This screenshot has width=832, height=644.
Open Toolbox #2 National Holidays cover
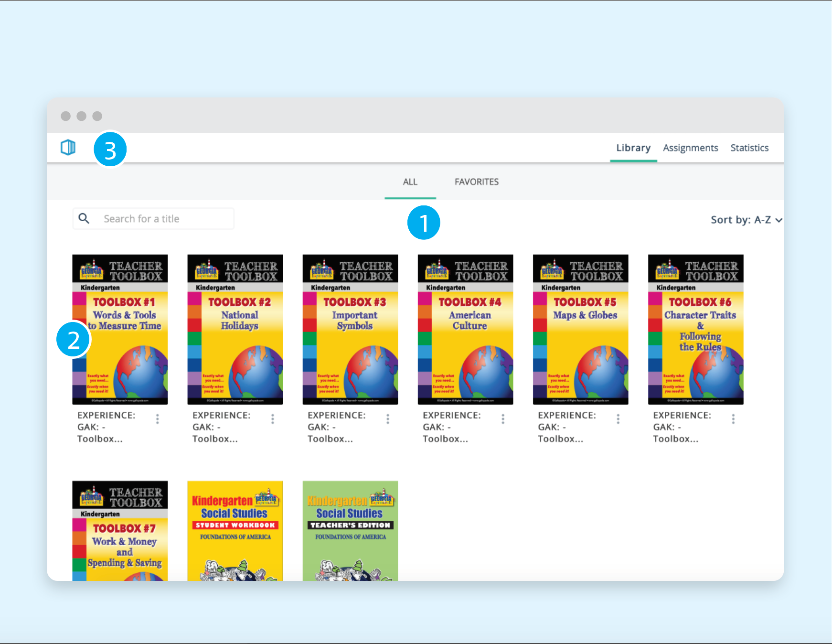(235, 330)
